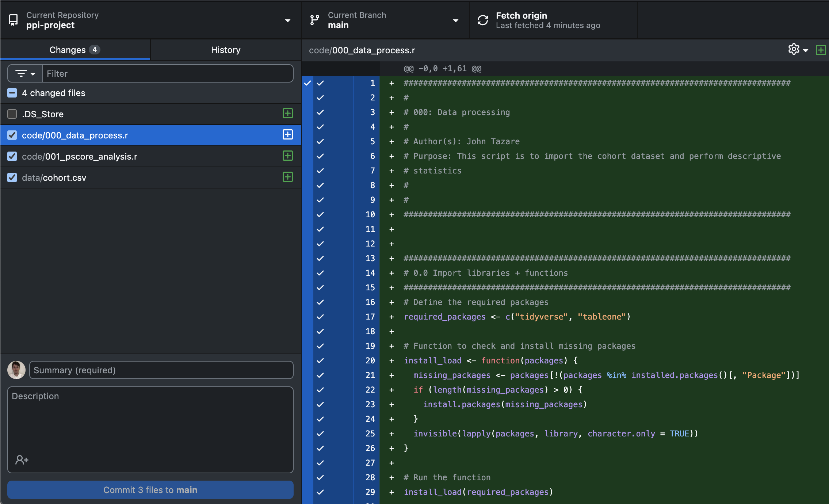Click the green plus icon in the diff header

pos(821,50)
